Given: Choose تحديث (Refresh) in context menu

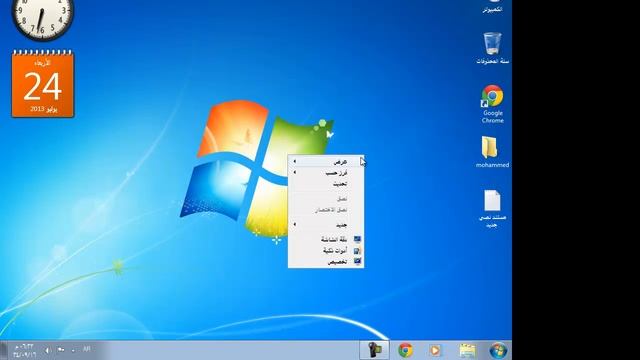Looking at the screenshot, I should coord(326,184).
